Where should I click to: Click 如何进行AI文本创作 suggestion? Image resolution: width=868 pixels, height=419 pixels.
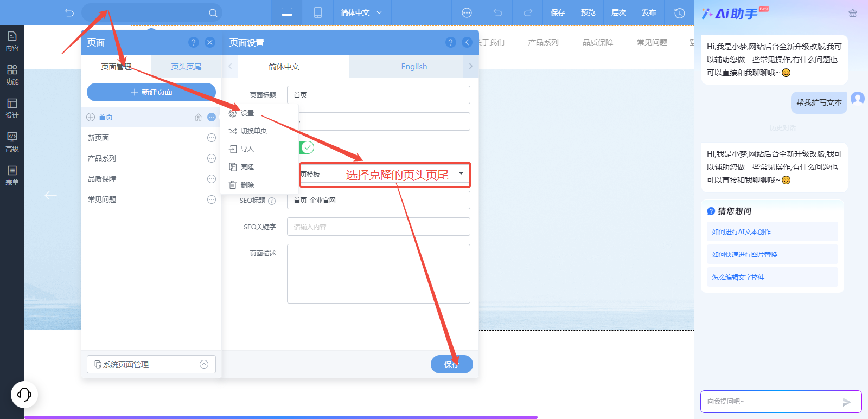pos(772,231)
